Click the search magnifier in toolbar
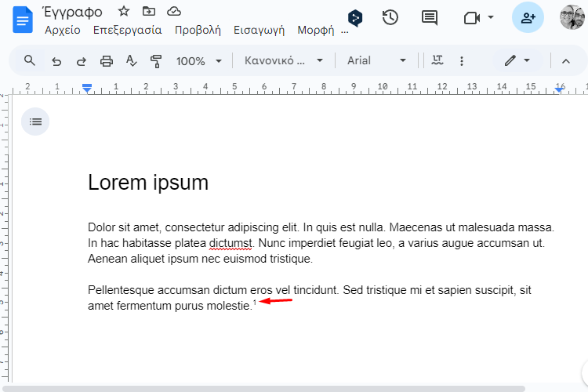This screenshot has width=588, height=392. coord(30,60)
